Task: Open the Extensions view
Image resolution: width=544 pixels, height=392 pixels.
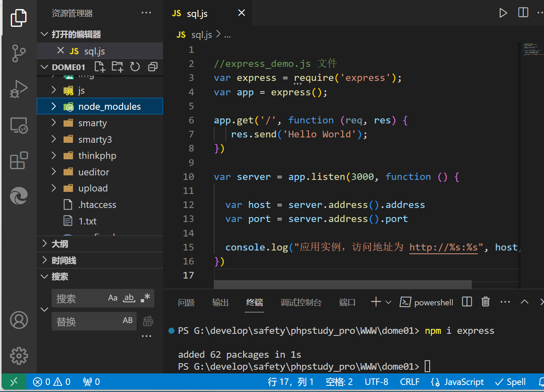Action: point(19,161)
